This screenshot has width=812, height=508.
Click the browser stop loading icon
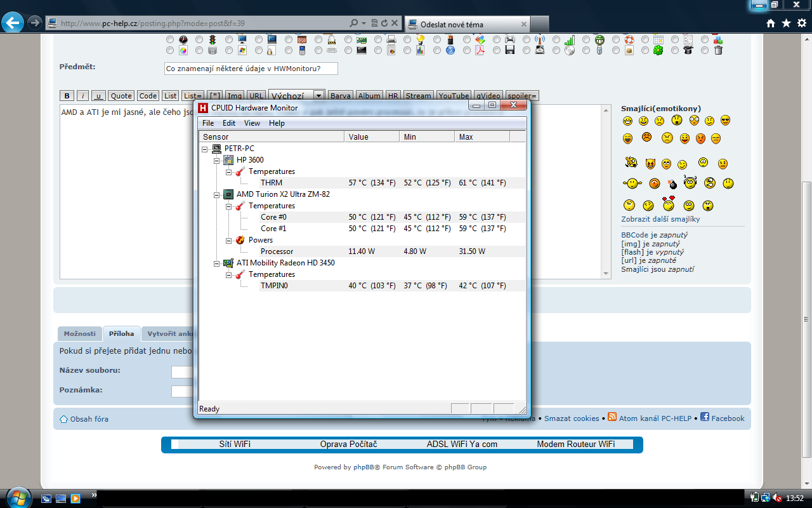pyautogui.click(x=395, y=23)
